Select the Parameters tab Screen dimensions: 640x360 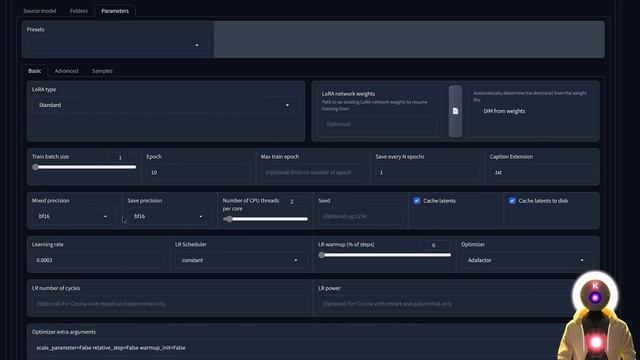tap(115, 11)
